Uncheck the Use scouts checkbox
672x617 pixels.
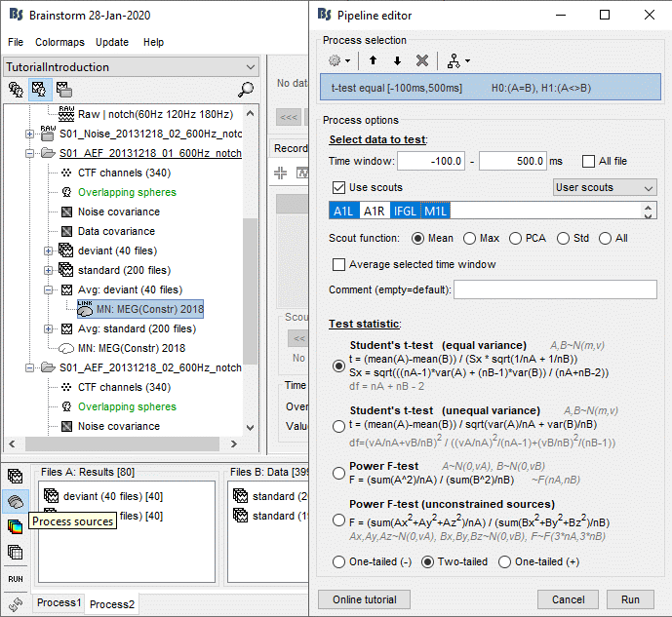point(338,187)
